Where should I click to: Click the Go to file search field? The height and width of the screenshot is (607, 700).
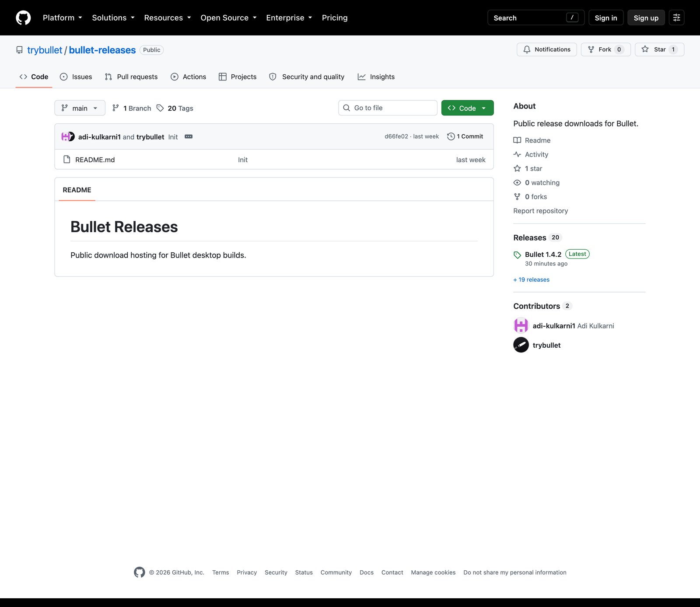point(388,108)
